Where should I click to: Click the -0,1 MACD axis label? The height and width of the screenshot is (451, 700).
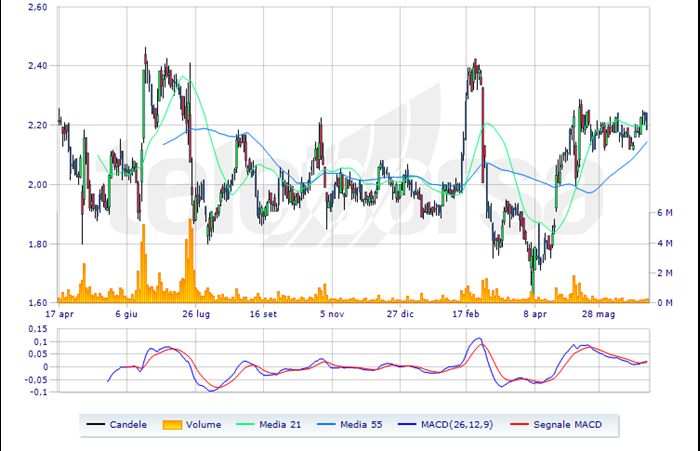[39, 392]
